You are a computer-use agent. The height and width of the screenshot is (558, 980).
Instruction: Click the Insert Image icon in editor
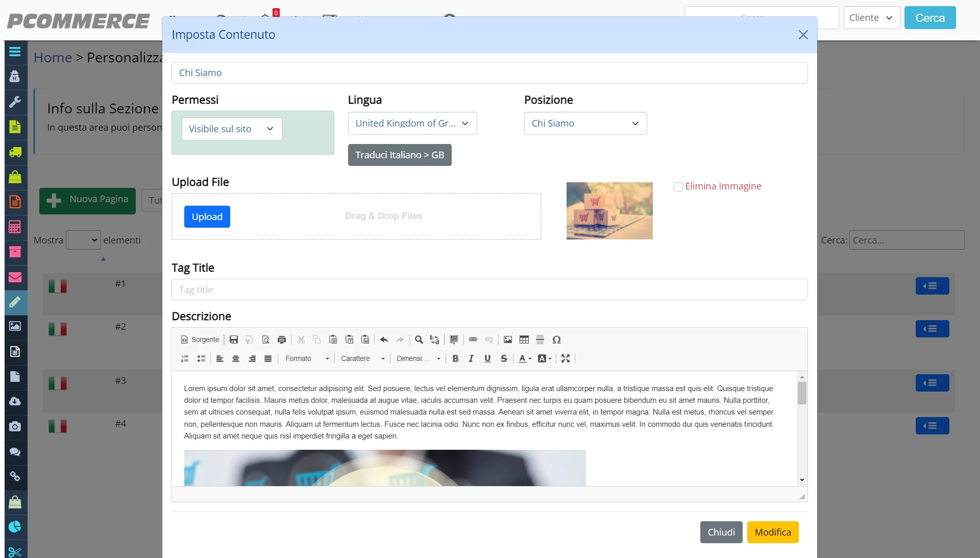(508, 339)
